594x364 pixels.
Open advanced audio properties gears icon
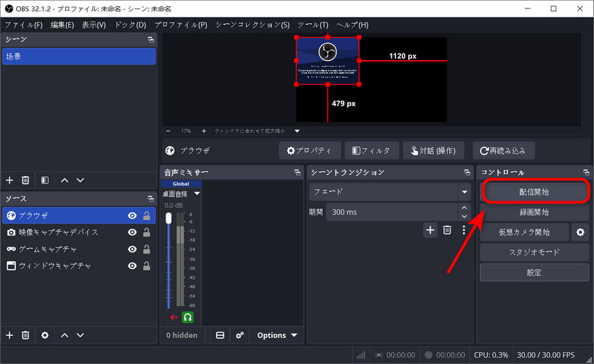(240, 335)
